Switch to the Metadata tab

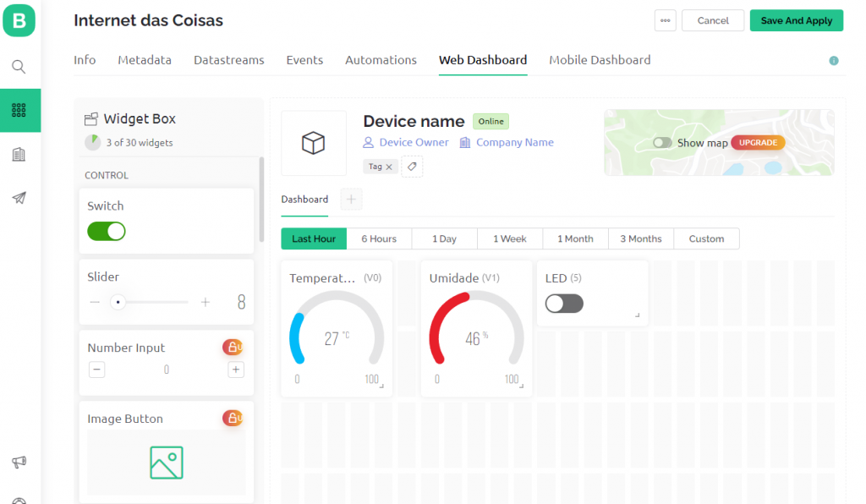145,60
